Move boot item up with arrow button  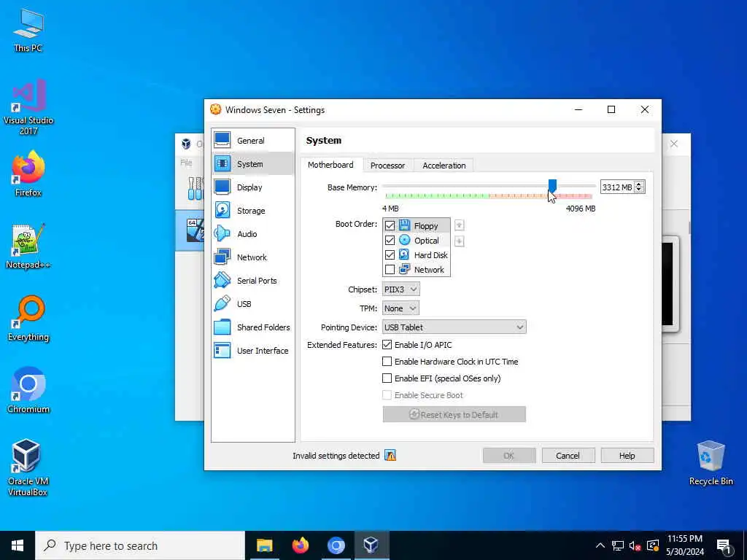[x=460, y=225]
